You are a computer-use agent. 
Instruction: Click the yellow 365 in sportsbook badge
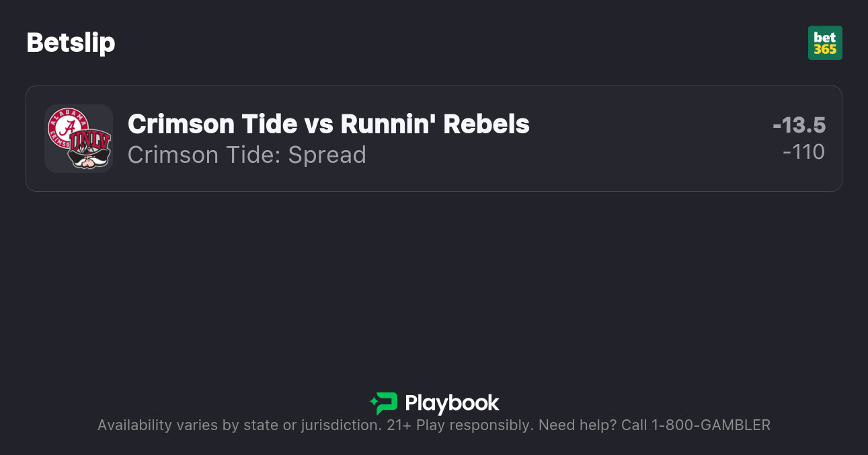coord(825,49)
